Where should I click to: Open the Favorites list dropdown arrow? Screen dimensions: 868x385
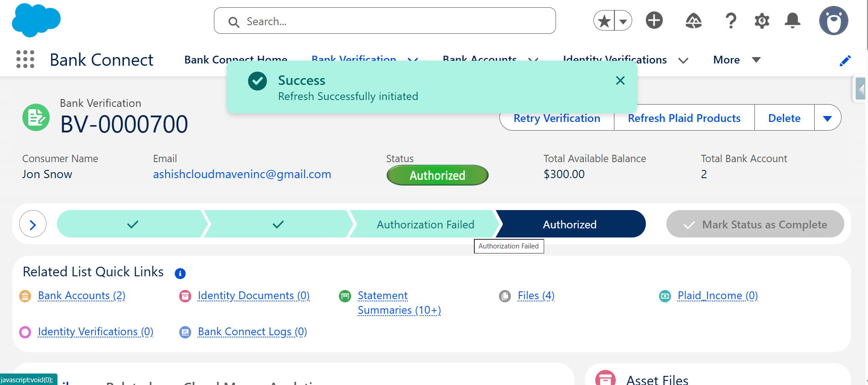click(x=623, y=21)
